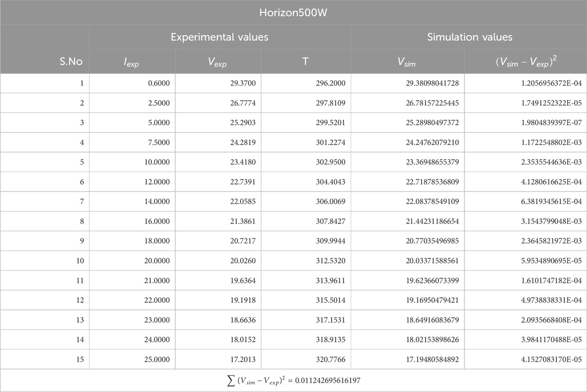
Task: Select current value 12.0000
Action: pos(157,182)
